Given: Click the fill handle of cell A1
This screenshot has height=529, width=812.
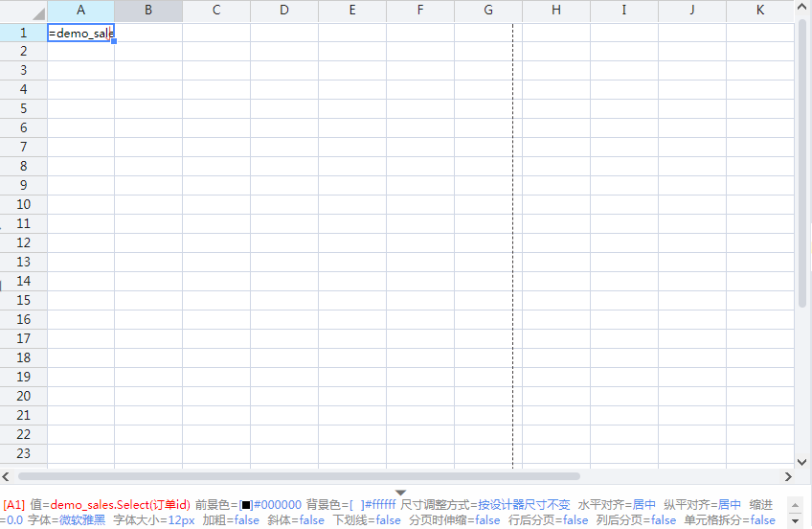Looking at the screenshot, I should click(114, 41).
